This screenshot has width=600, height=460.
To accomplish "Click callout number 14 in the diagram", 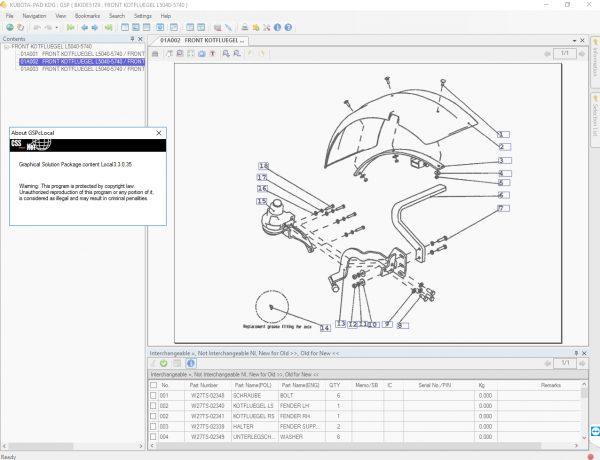I will tap(325, 328).
